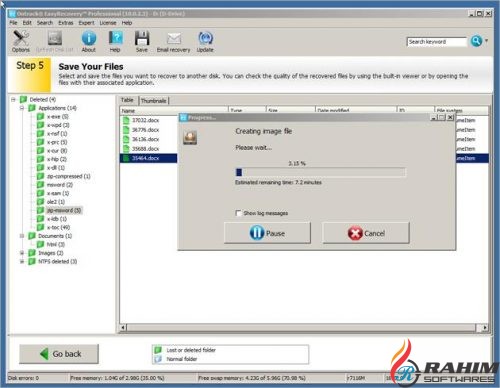Open the Search menu
Screen dimensions: 500x388
point(45,23)
